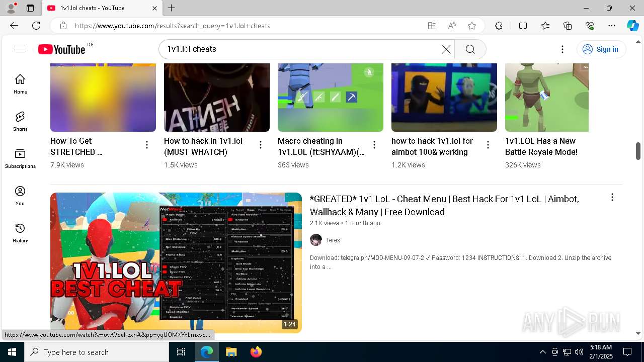Open *GREATED* 1v1 LoL Cheat Menu title

point(444,205)
